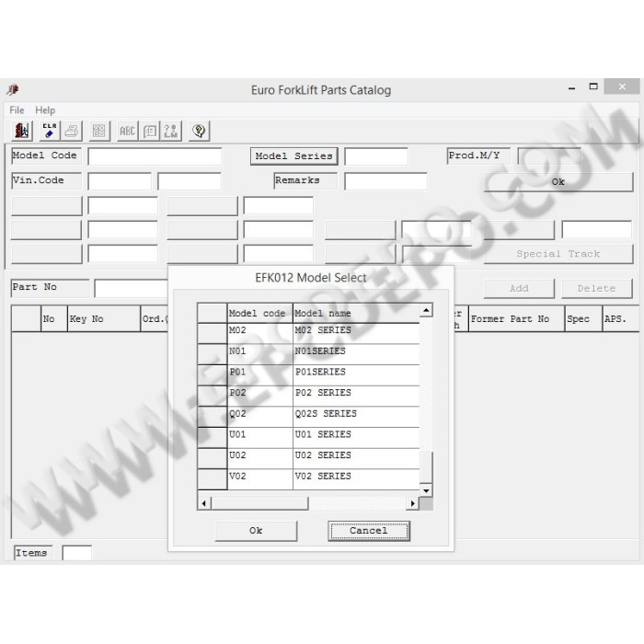This screenshot has width=644, height=644.
Task: Click the Delete button
Action: [597, 288]
